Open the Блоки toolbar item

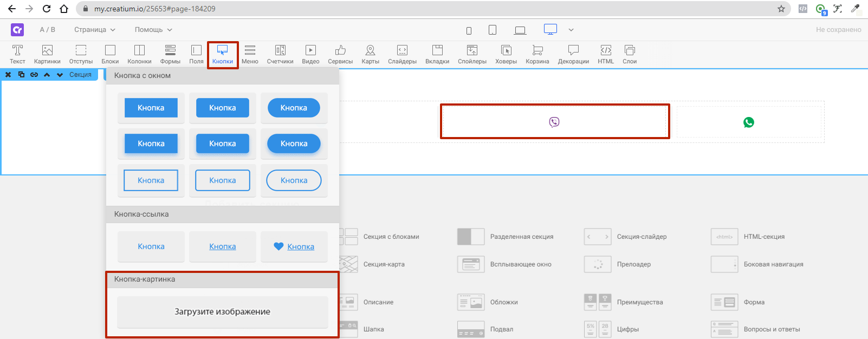coord(110,55)
